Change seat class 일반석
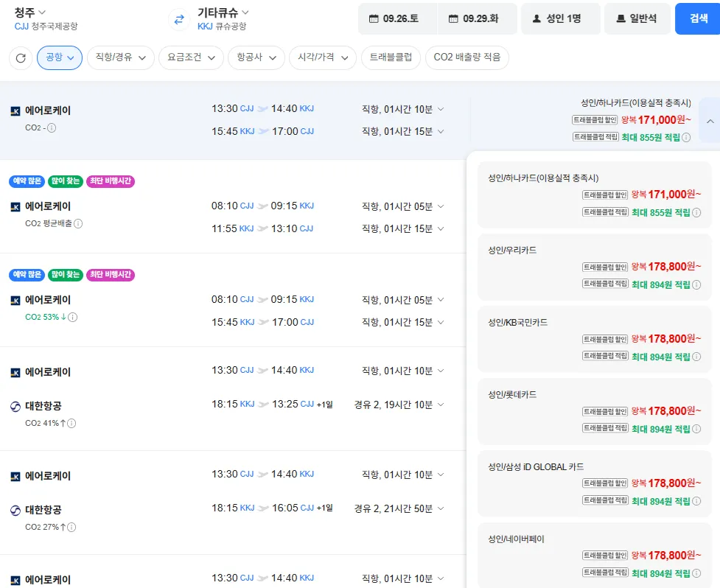Image resolution: width=720 pixels, height=588 pixels. click(637, 19)
